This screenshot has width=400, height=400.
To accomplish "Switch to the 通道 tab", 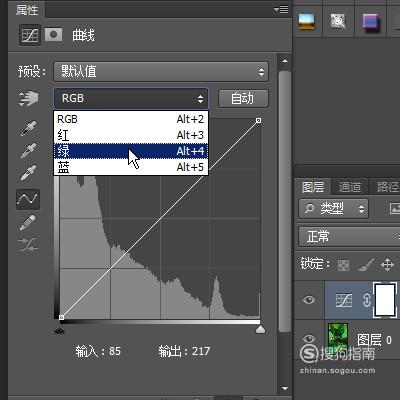I will point(350,187).
